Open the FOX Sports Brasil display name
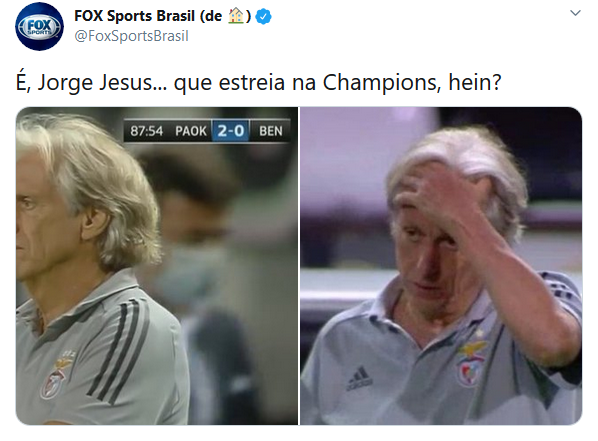Screen dimensions: 598x441 click(x=162, y=16)
